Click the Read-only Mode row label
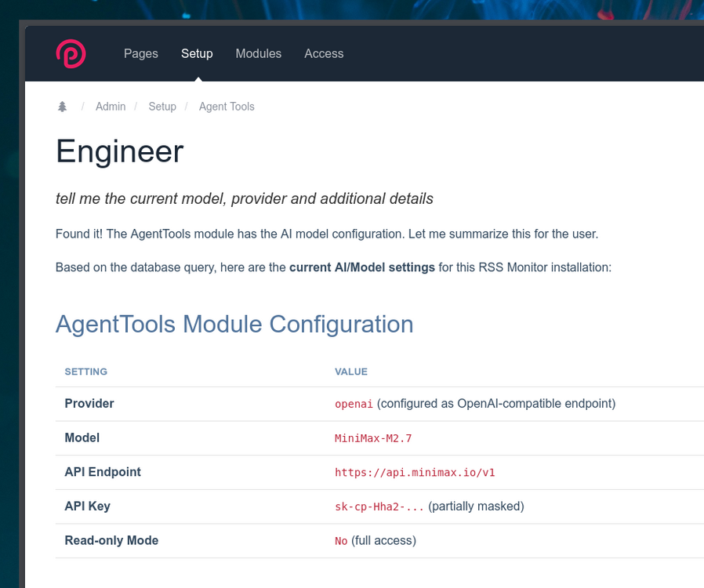704x588 pixels. point(111,540)
